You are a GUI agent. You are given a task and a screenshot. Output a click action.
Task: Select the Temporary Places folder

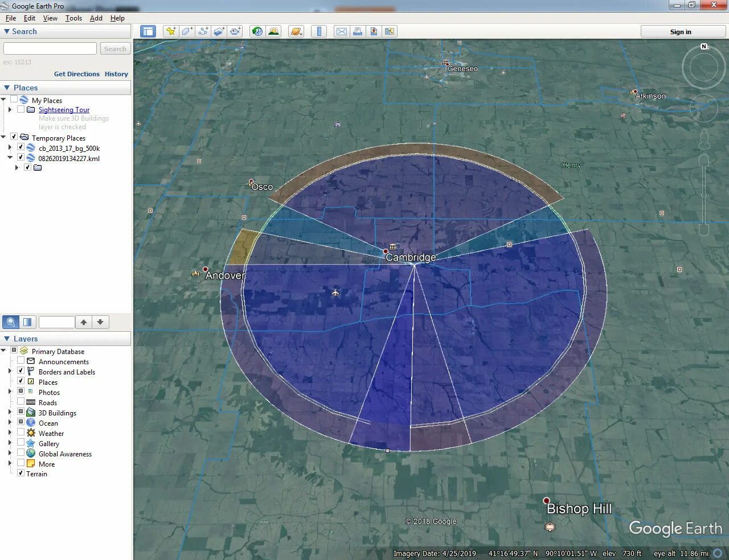58,138
